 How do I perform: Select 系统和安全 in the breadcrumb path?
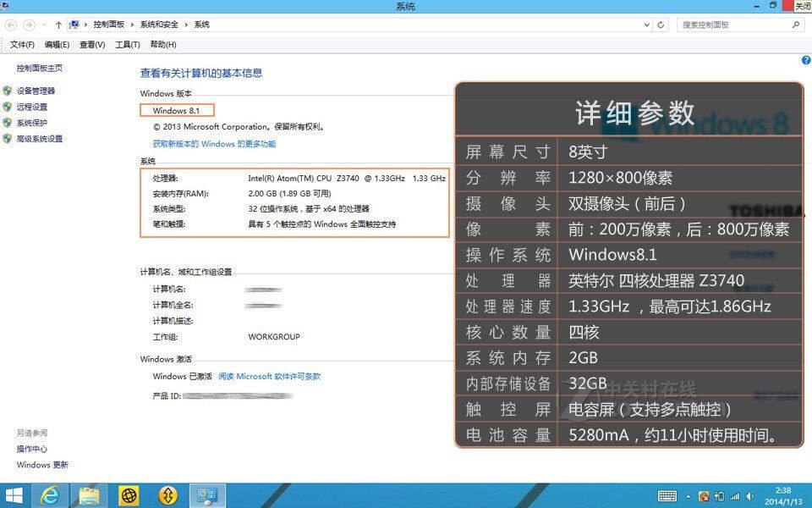(159, 25)
